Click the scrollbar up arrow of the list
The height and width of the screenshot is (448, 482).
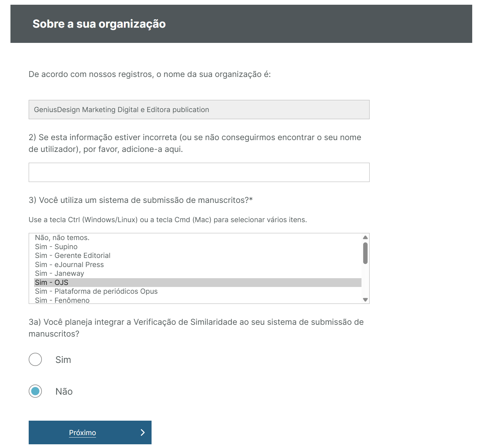pyautogui.click(x=365, y=237)
